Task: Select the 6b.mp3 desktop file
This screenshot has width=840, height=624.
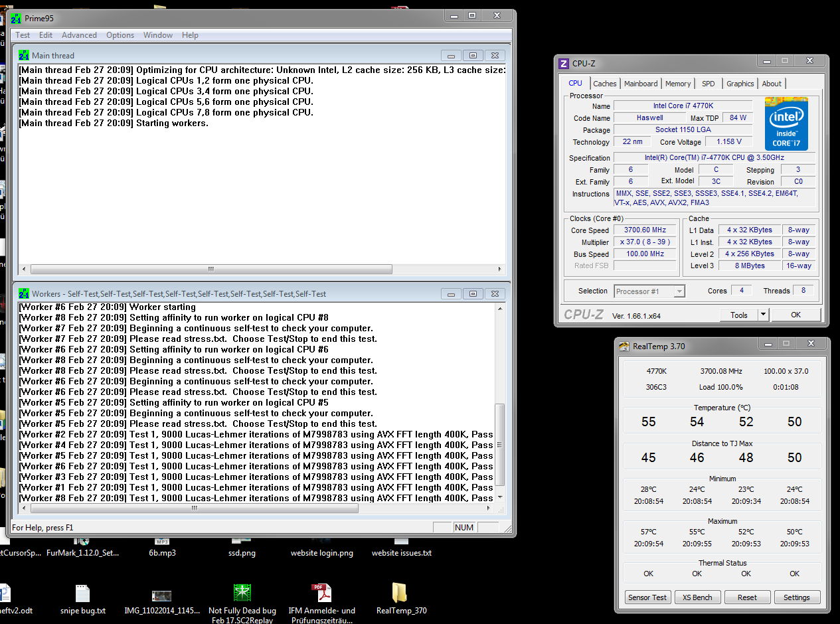Action: point(162,548)
